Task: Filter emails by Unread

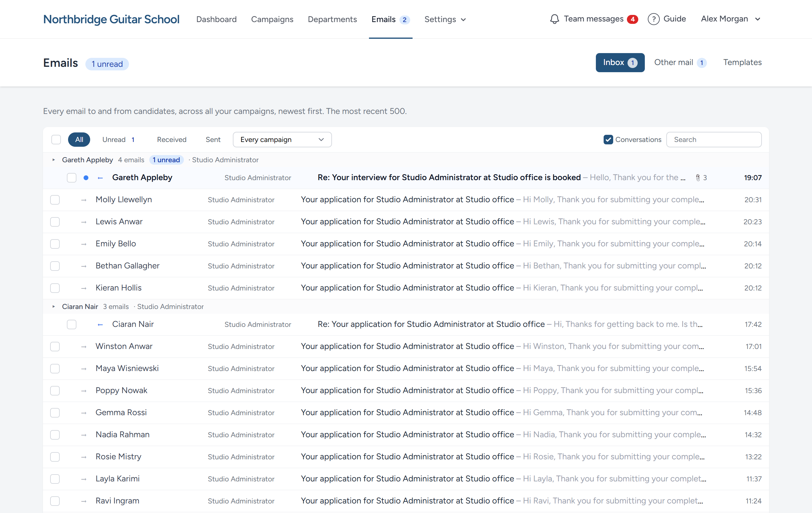Action: click(x=118, y=140)
